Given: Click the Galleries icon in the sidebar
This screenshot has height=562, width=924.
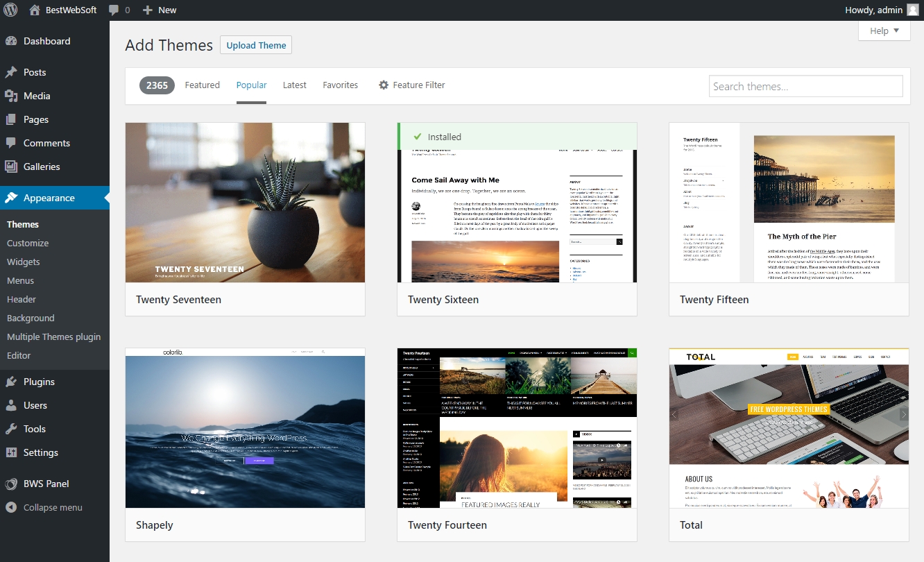Looking at the screenshot, I should click(x=11, y=167).
